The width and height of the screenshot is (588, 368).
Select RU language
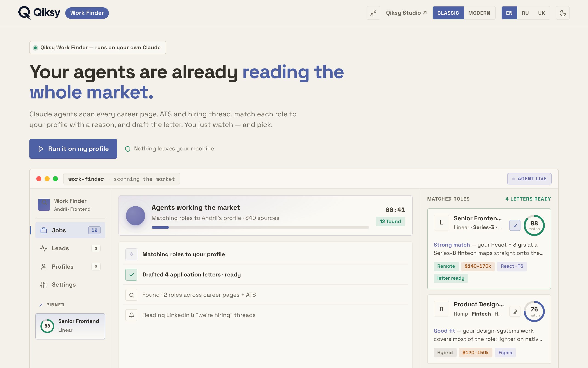[x=525, y=13]
